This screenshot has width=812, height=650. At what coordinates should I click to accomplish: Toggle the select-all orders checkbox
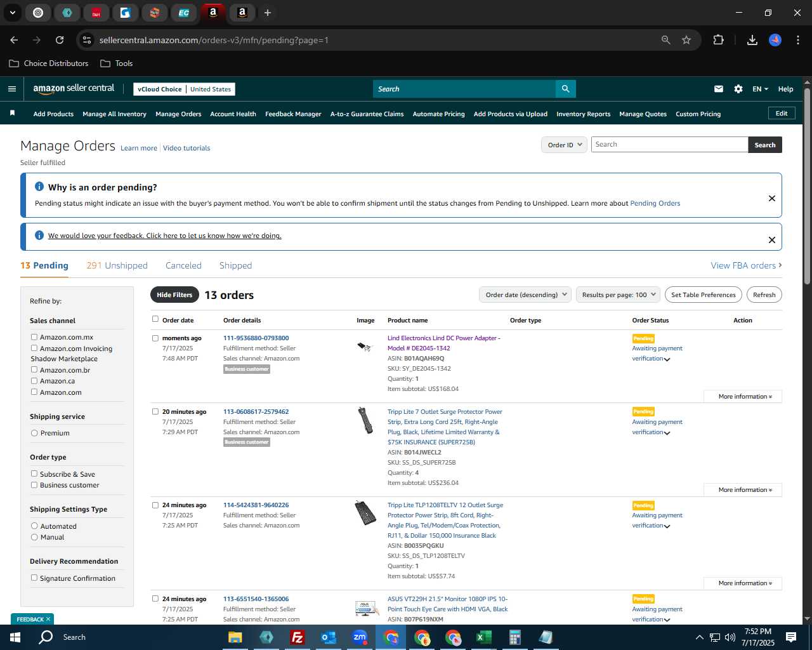click(155, 319)
